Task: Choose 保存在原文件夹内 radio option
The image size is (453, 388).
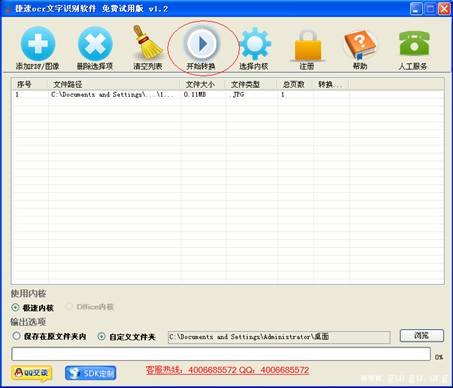Action: pyautogui.click(x=16, y=336)
